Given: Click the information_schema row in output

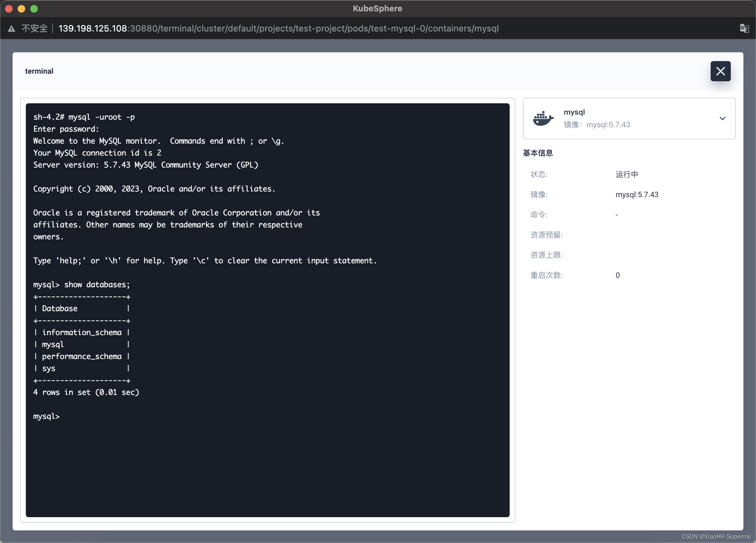Looking at the screenshot, I should 82,332.
